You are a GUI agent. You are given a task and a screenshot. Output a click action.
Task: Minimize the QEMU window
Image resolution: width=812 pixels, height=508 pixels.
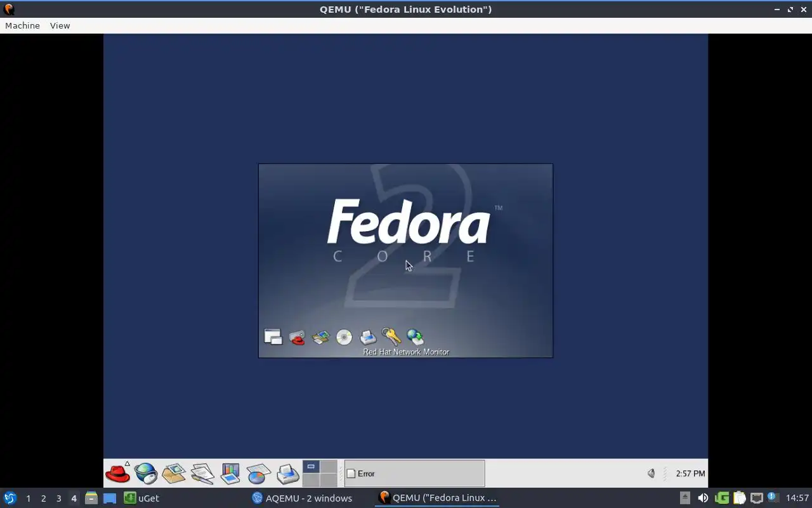[x=777, y=10]
